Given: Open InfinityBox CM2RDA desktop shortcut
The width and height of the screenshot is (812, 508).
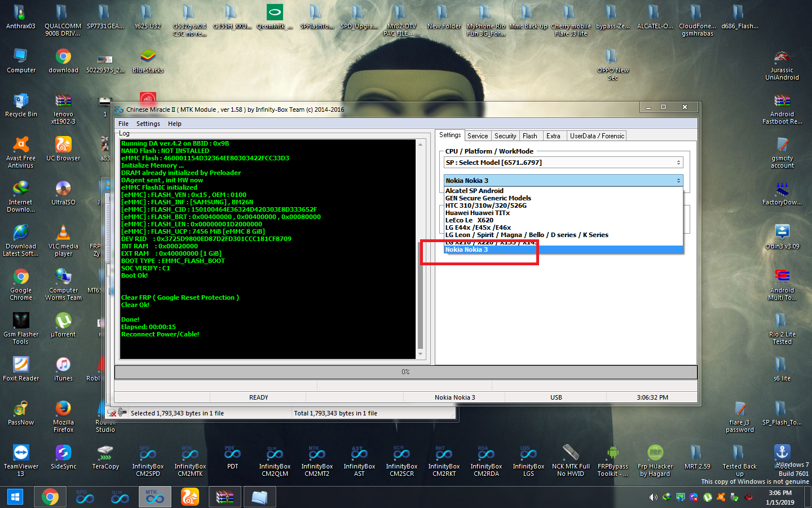Looking at the screenshot, I should click(x=486, y=460).
